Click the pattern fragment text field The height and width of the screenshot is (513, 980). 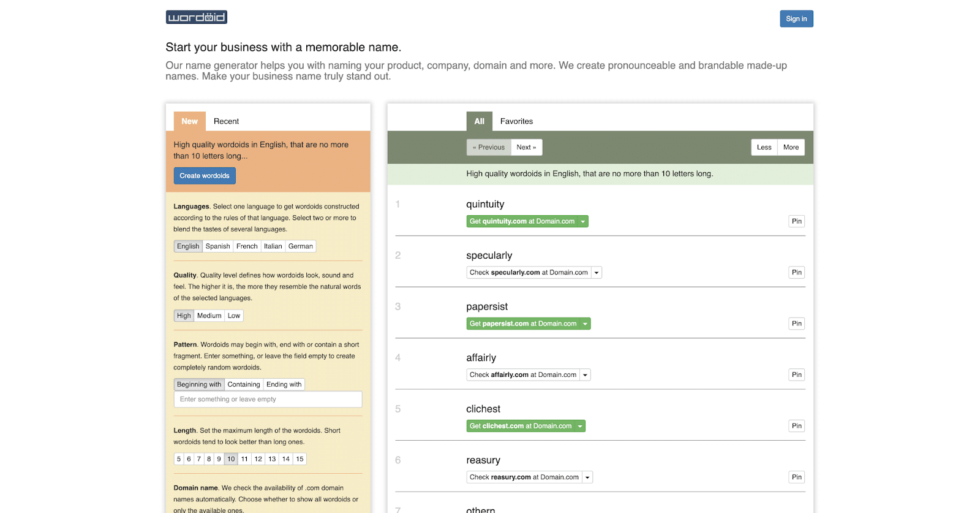[268, 400]
